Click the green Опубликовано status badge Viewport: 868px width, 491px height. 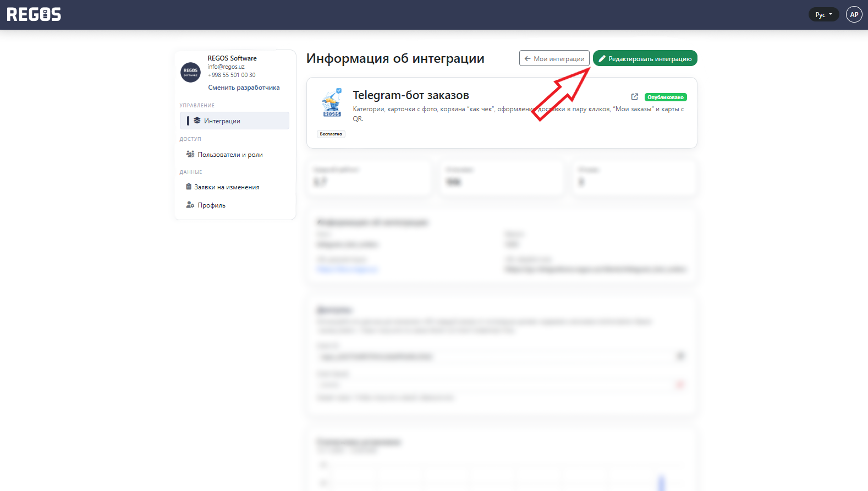666,97
